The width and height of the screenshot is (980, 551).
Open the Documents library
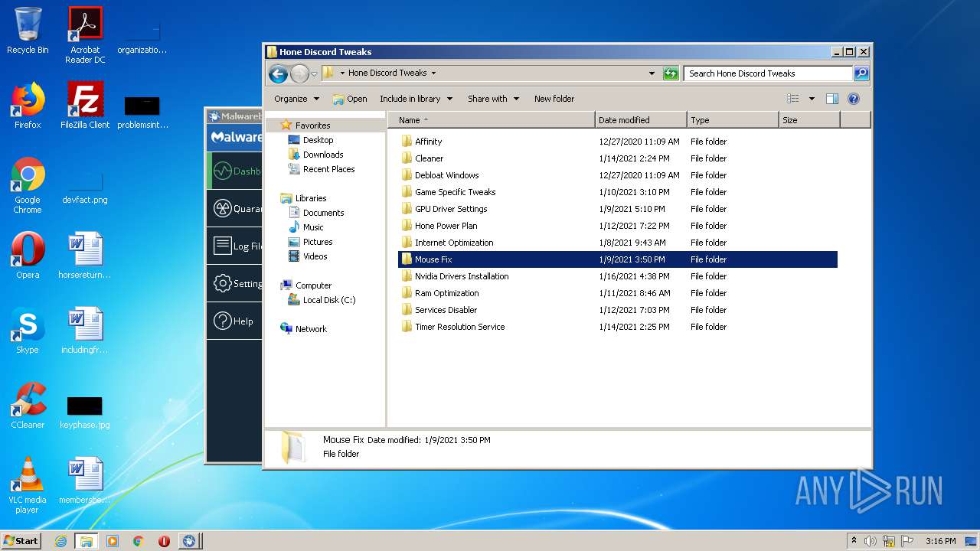click(323, 213)
